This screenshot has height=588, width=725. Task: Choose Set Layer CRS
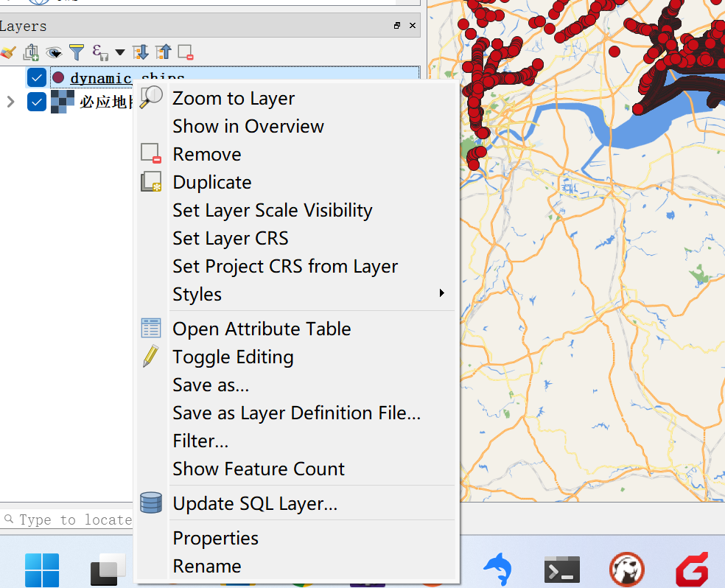(296, 239)
